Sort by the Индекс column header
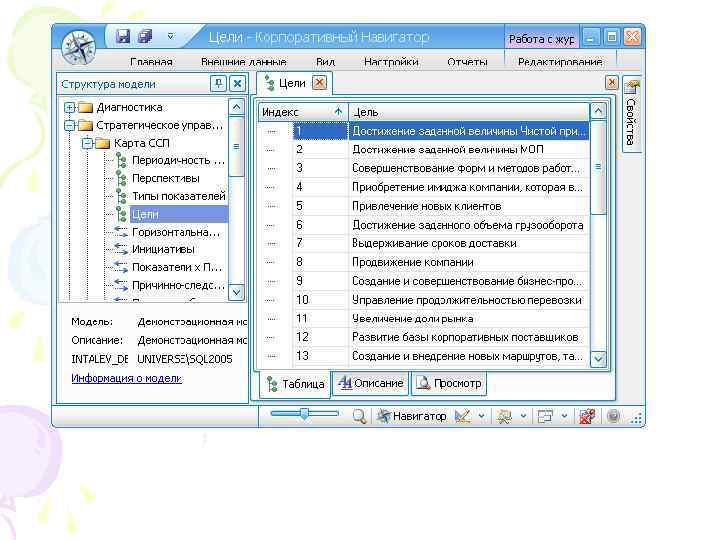Screen dimensions: 720x540 pos(303,112)
